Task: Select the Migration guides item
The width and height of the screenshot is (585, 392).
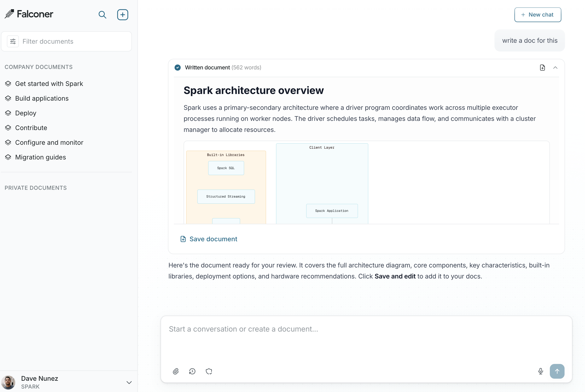Action: point(40,157)
